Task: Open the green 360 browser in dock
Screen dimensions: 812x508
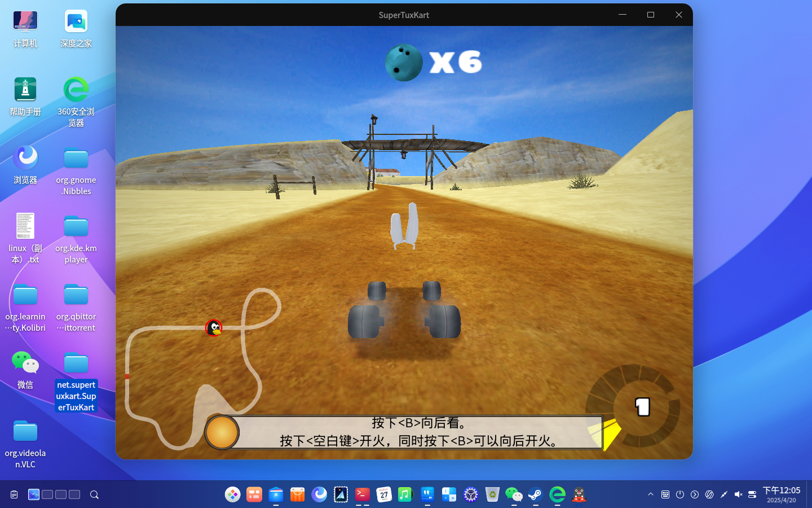Action: (557, 494)
